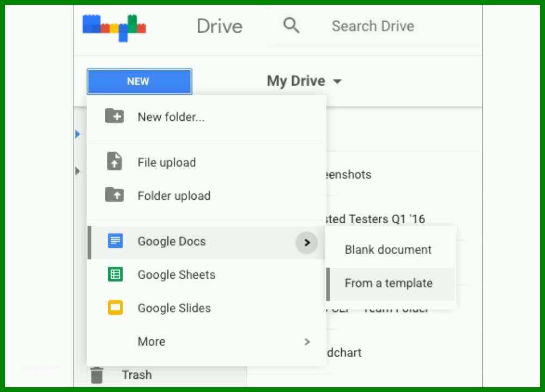Expand the gray sidebar tree arrow
Viewport: 545px width, 392px height.
click(x=78, y=171)
